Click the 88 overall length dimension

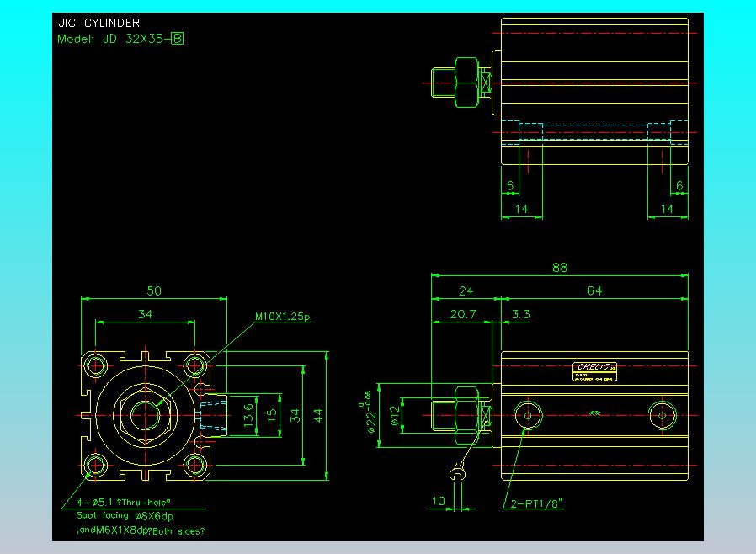(559, 268)
